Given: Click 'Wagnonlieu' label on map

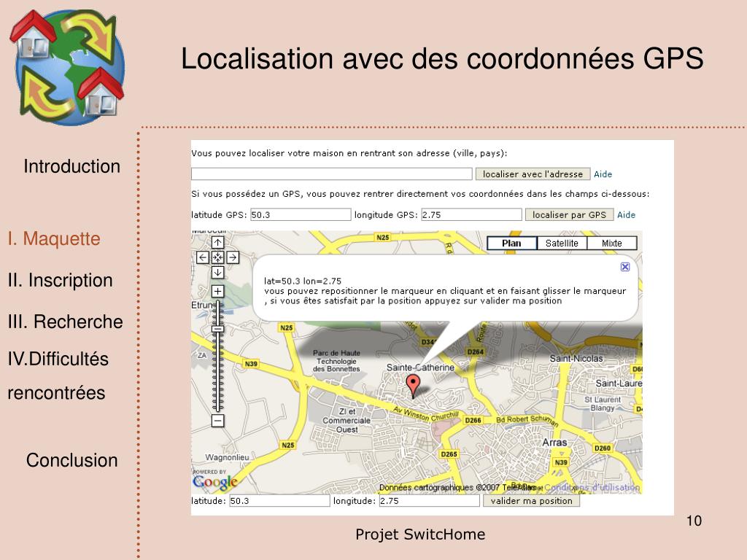Looking at the screenshot, I should [228, 457].
